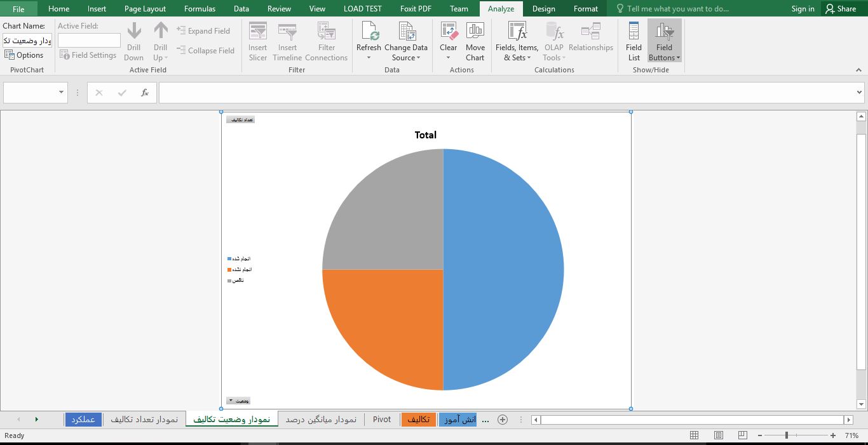
Task: Click zoom out minus button
Action: coord(759,435)
